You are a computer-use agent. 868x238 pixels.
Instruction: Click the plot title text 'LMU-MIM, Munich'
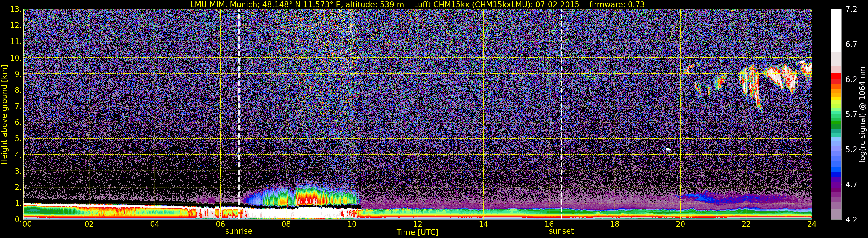[224, 4]
